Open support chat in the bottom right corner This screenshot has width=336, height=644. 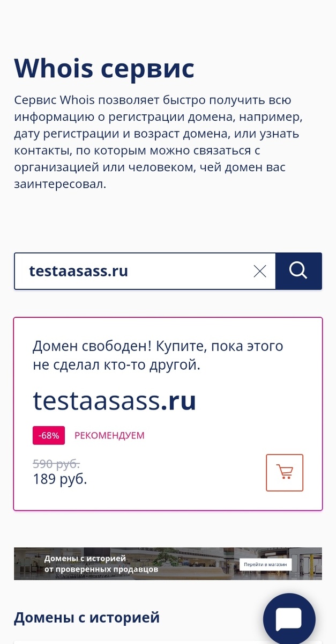289,618
